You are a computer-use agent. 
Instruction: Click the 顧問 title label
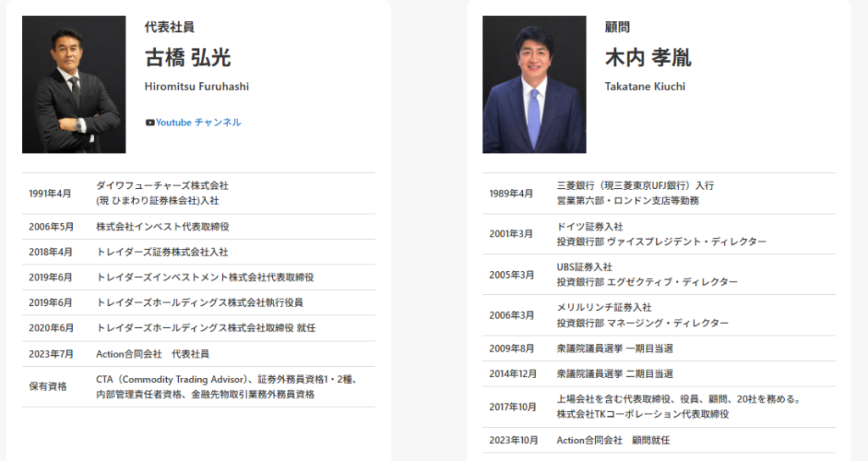pyautogui.click(x=617, y=27)
